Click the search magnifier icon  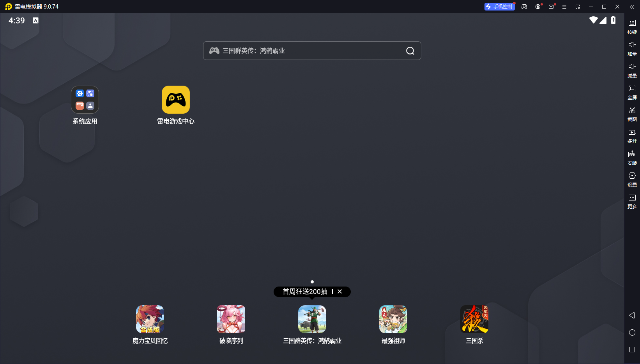pyautogui.click(x=410, y=51)
